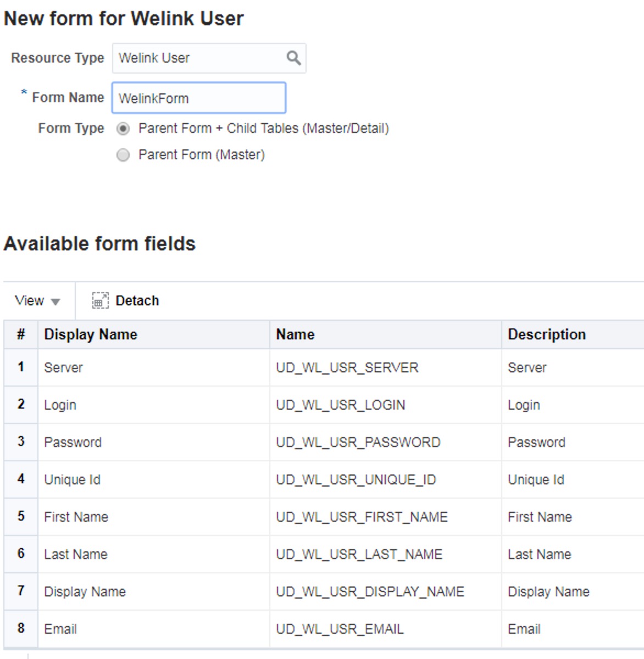Select Parent Form + Child Tables radio button
The width and height of the screenshot is (644, 659).
(x=123, y=129)
